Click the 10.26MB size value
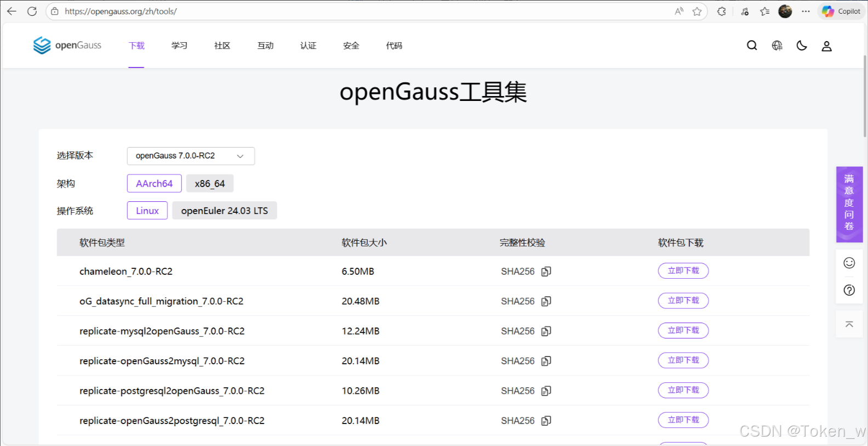This screenshot has width=868, height=446. tap(361, 391)
